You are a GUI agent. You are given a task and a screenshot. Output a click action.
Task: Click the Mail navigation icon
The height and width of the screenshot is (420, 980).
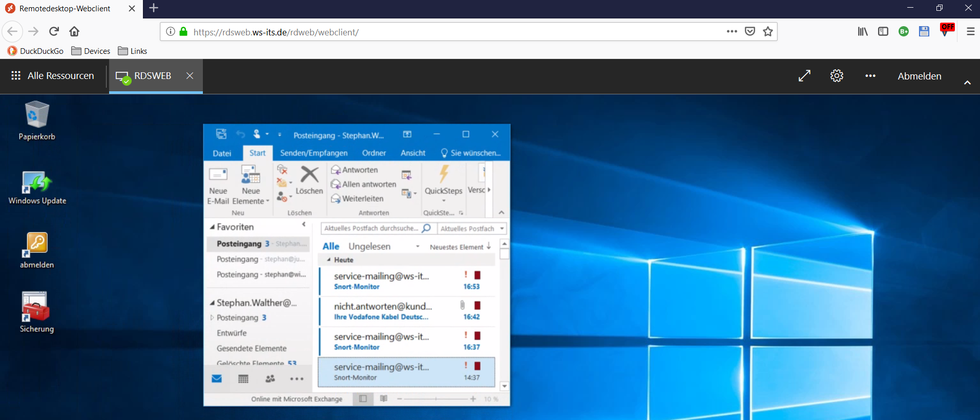pyautogui.click(x=217, y=378)
